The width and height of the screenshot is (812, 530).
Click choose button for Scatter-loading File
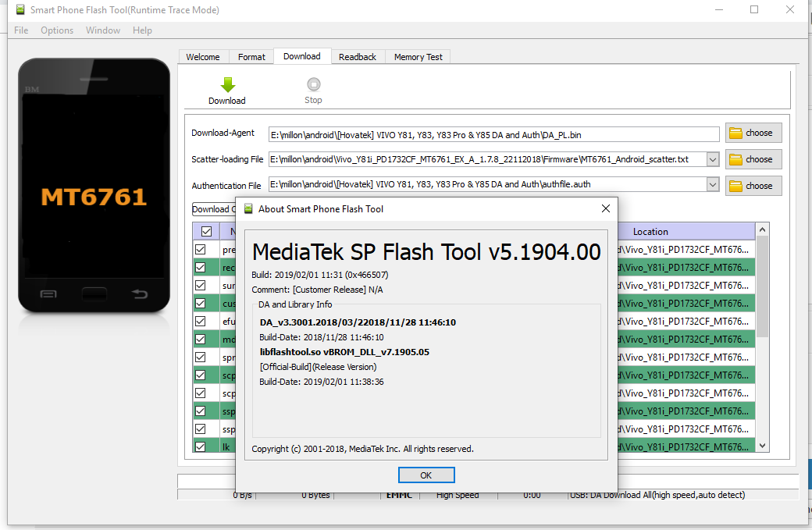[x=753, y=159]
